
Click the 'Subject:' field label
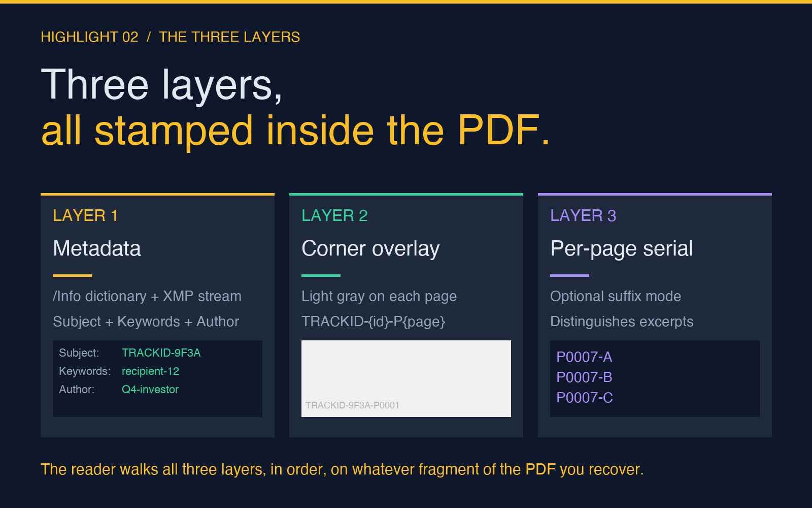tap(79, 353)
